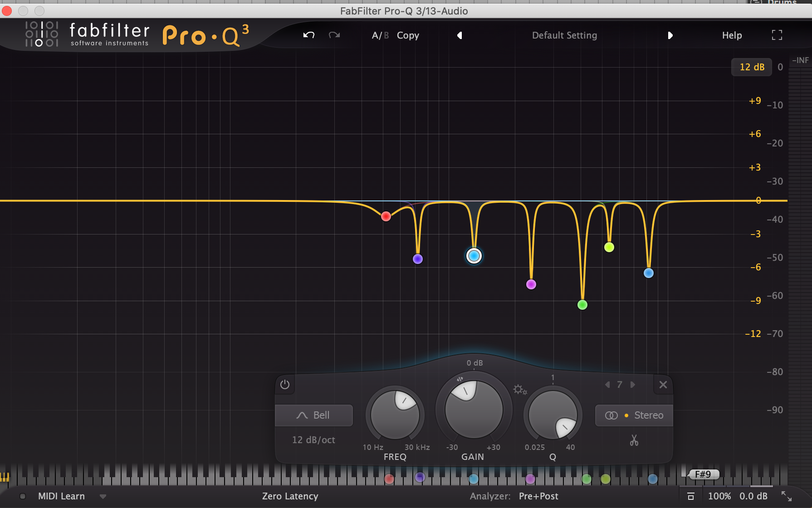Image resolution: width=812 pixels, height=508 pixels.
Task: Open the Bell filter shape dropdown
Action: [x=314, y=415]
